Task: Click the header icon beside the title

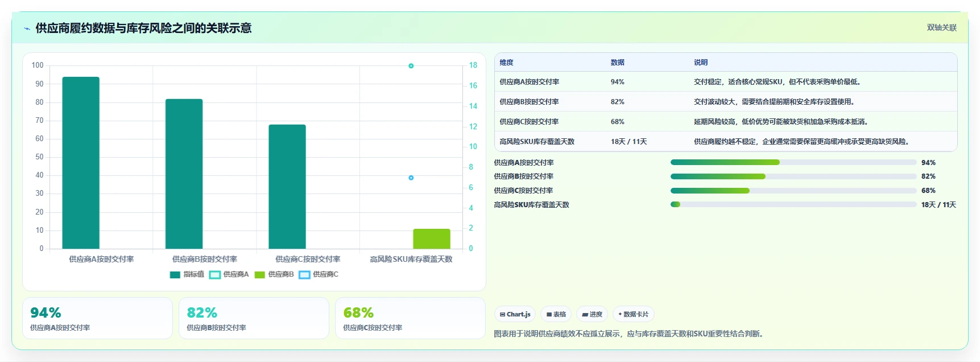Action: 27,28
